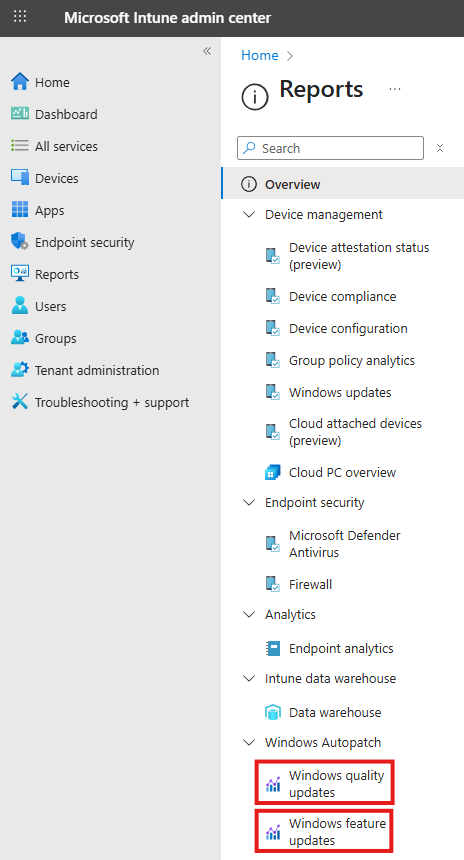Collapse the Intune data warehouse section
This screenshot has height=860, width=464.
(x=249, y=678)
